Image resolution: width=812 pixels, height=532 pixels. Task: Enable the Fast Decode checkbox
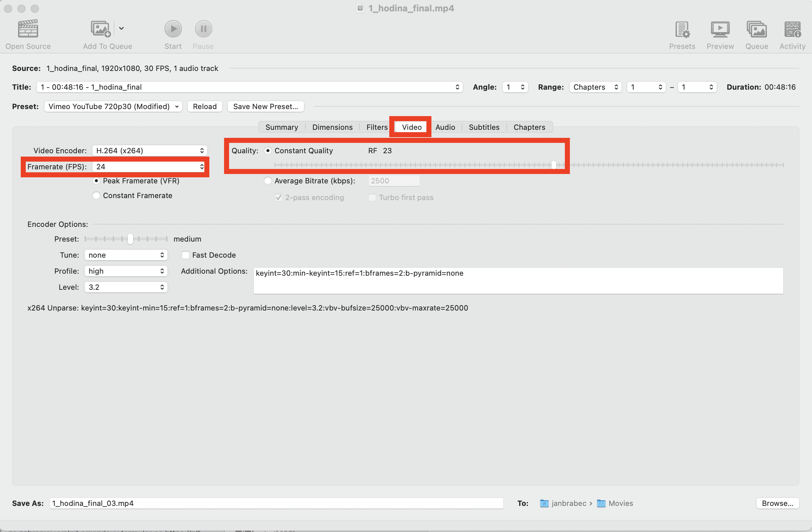pyautogui.click(x=186, y=255)
